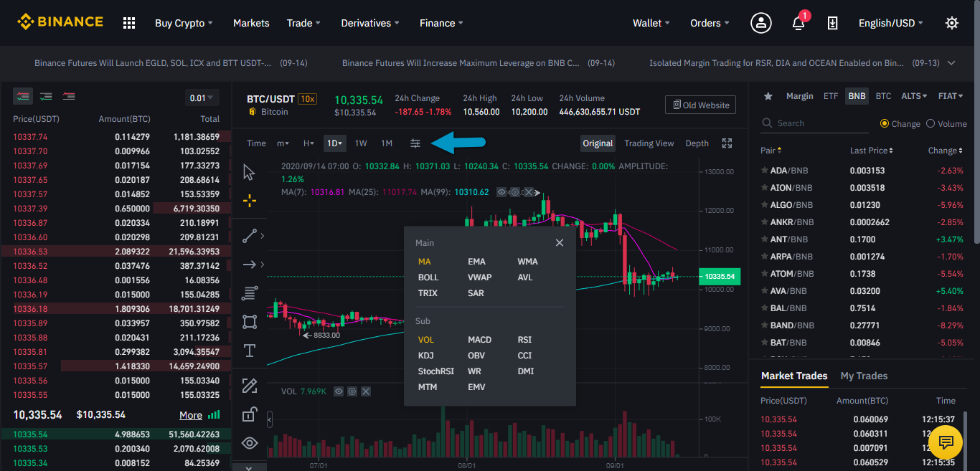The image size is (980, 471).
Task: Select the cursor pointer drawing tool
Action: 250,172
